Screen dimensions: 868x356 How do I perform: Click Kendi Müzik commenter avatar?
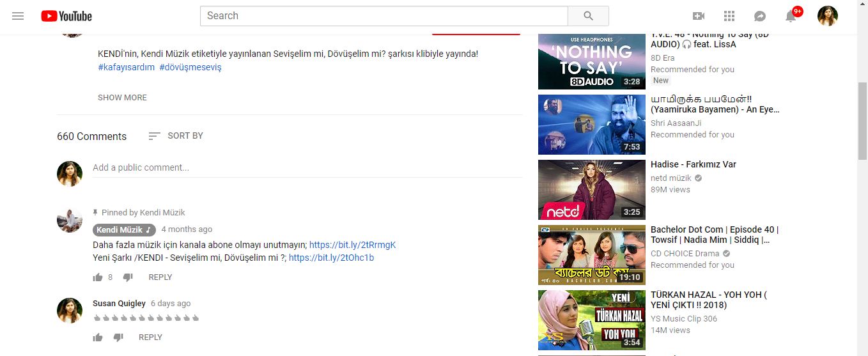tap(70, 220)
